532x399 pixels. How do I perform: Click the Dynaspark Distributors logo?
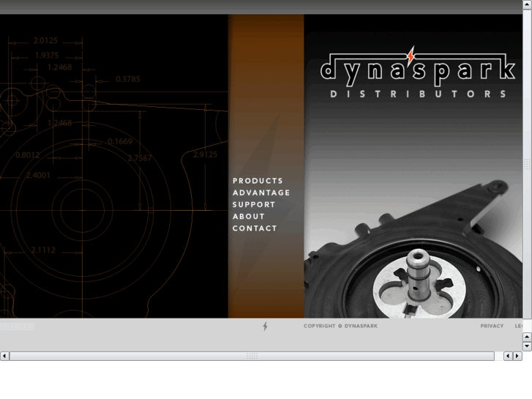(x=417, y=73)
